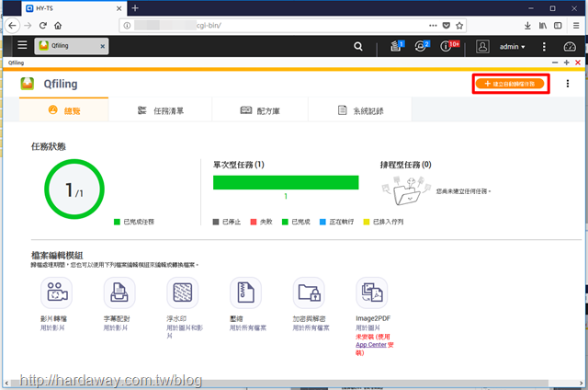The height and width of the screenshot is (390, 588).
Task: Expand the admin account dropdown
Action: coord(513,47)
